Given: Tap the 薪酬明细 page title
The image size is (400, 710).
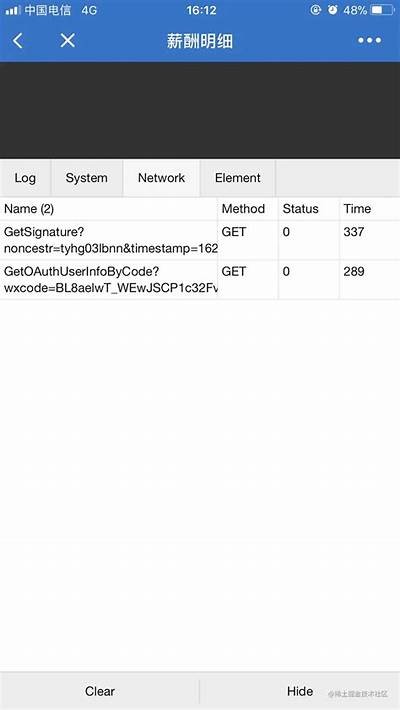Looking at the screenshot, I should (200, 41).
